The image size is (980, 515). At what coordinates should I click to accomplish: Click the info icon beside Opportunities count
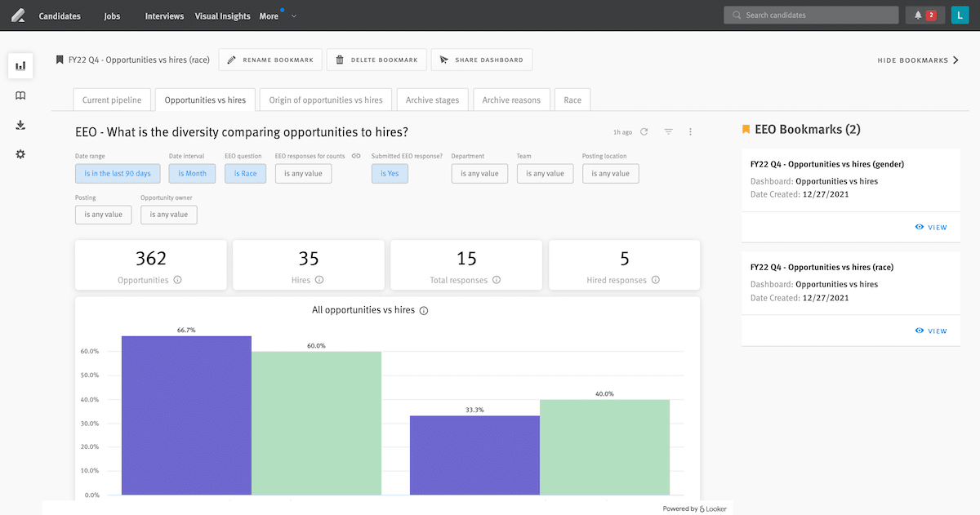click(178, 280)
